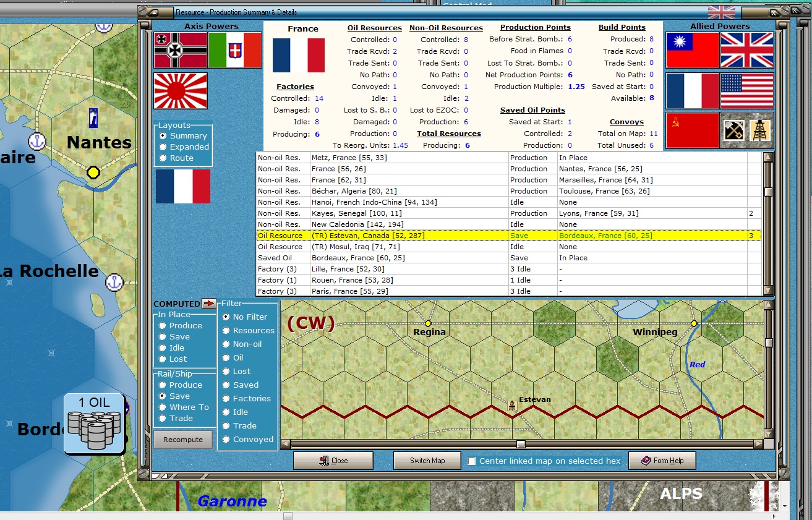The height and width of the screenshot is (520, 812).
Task: Select the Saved Oil Bordeaux row
Action: (508, 258)
